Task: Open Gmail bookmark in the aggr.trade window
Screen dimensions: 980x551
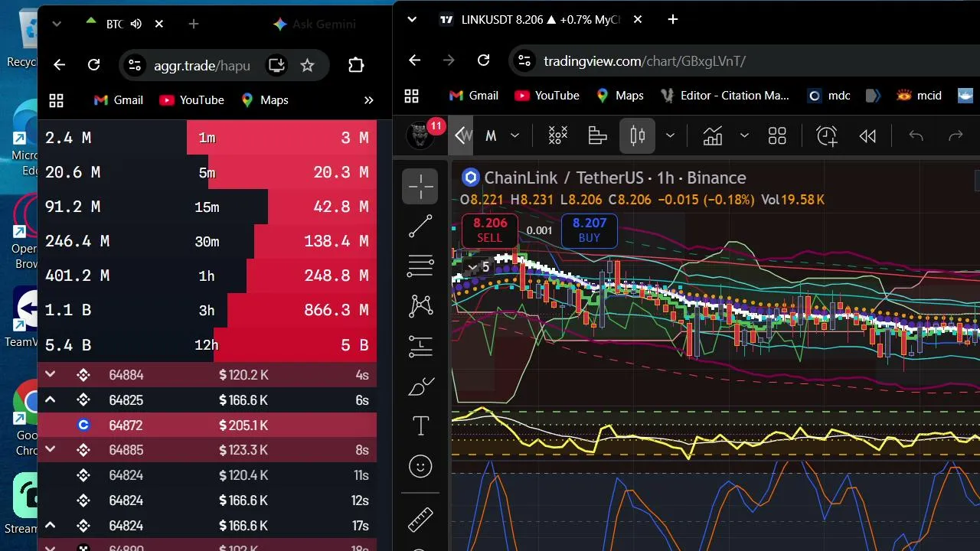Action: click(118, 100)
